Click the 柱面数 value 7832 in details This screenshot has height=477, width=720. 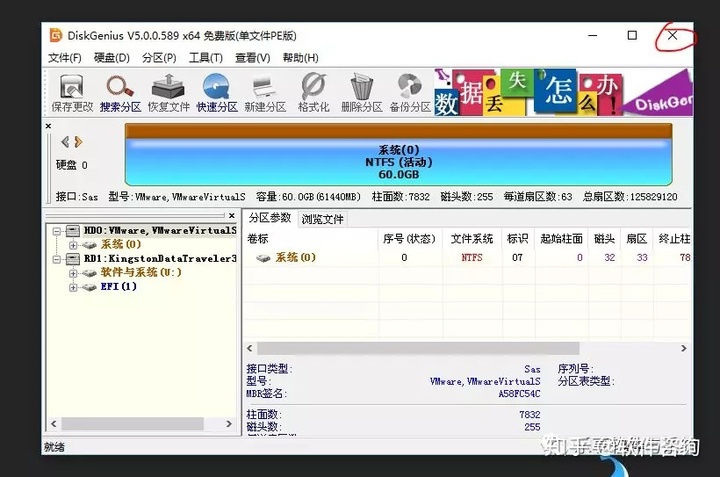point(529,415)
